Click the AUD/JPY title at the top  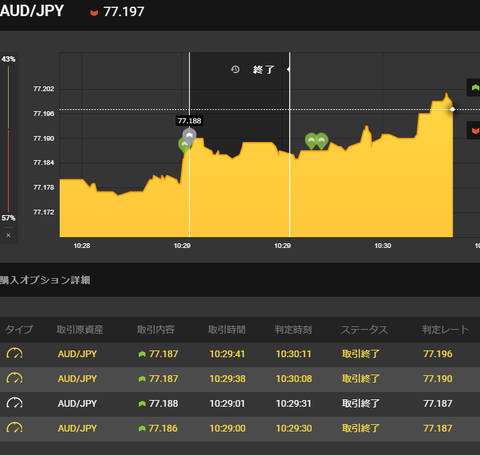pos(32,11)
